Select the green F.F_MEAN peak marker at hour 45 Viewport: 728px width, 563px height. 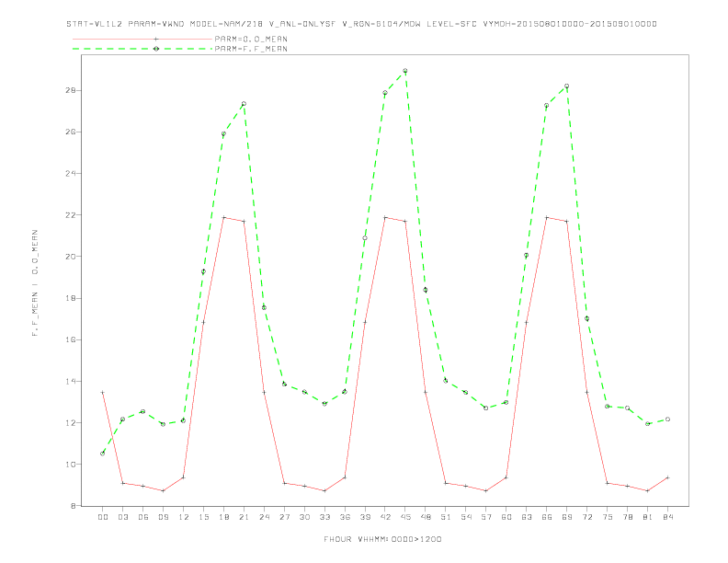click(405, 71)
